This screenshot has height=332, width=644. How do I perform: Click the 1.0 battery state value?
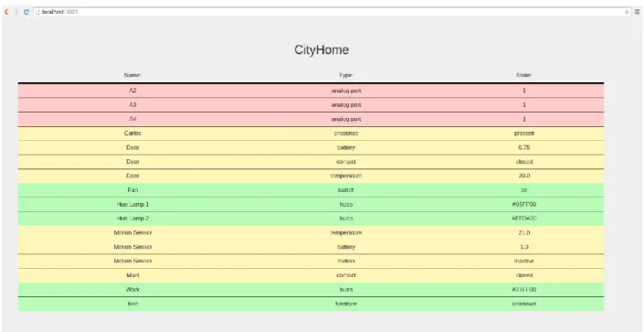pyautogui.click(x=524, y=247)
